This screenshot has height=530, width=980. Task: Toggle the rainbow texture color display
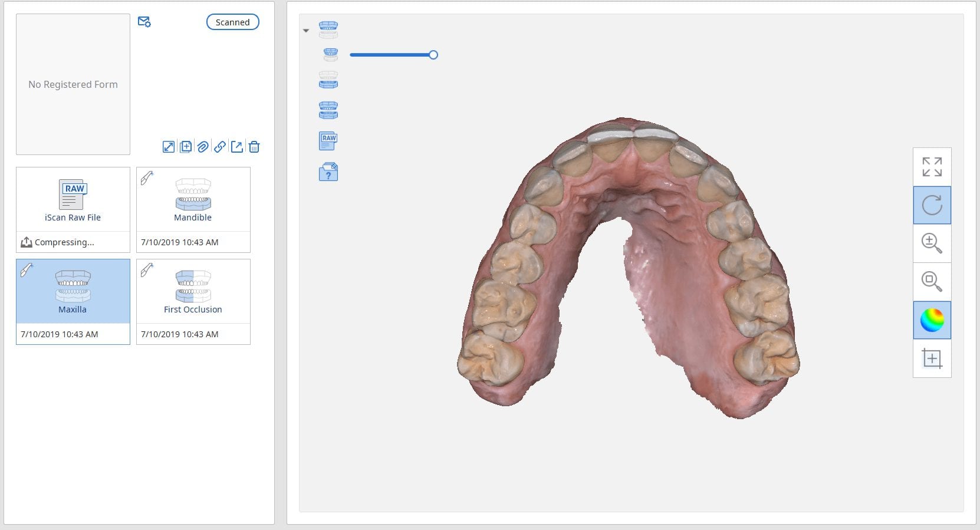click(932, 320)
